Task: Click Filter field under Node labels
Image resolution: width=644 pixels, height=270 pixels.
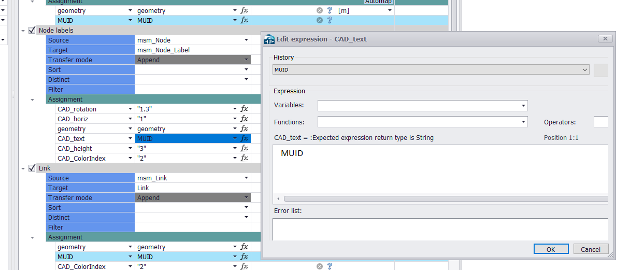Action: 193,90
